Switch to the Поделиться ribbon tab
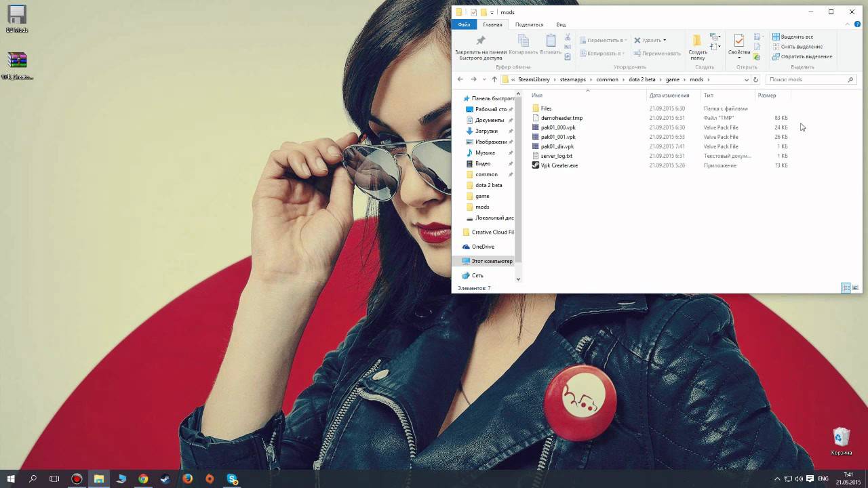Image resolution: width=868 pixels, height=488 pixels. (x=529, y=24)
